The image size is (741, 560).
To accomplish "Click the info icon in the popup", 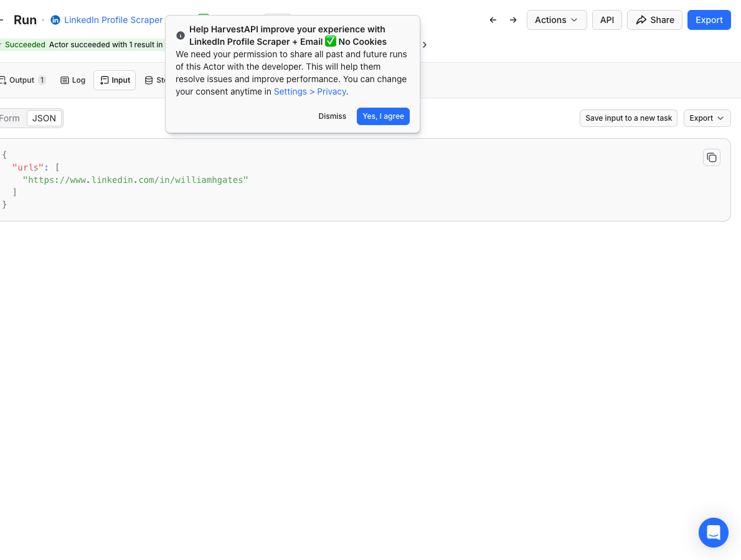I will coord(181,35).
